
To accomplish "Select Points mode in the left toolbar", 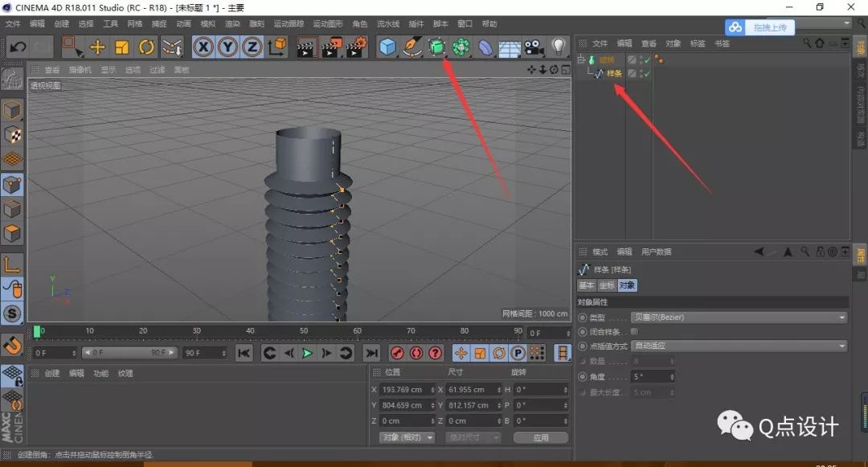I will pyautogui.click(x=12, y=184).
